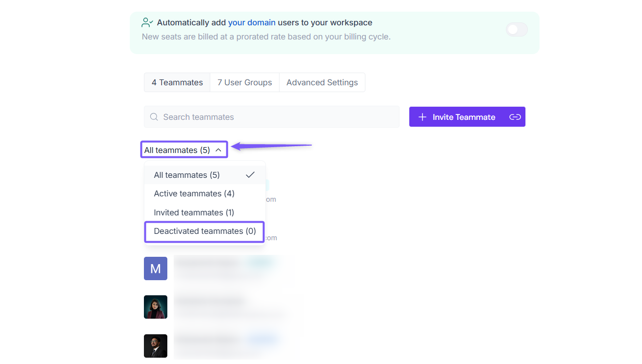
Task: Open the 'your domain' link
Action: tap(252, 22)
